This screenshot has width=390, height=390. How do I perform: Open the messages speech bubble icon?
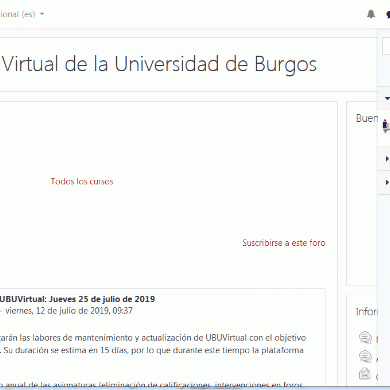pyautogui.click(x=388, y=15)
